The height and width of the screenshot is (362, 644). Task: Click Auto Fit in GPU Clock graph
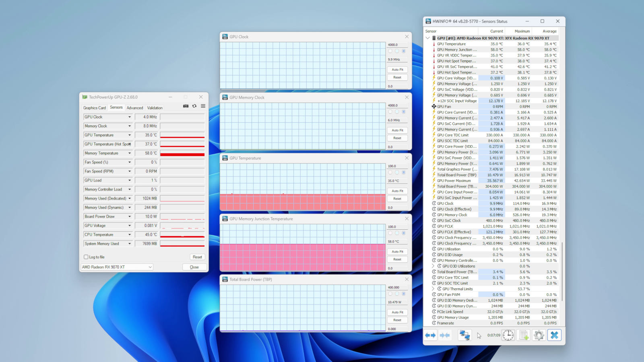coord(397,70)
